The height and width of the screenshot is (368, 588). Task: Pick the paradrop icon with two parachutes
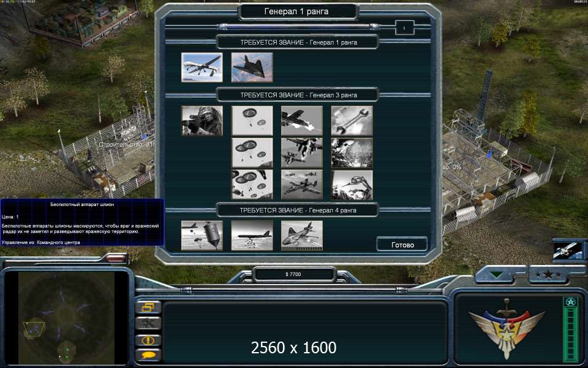click(x=252, y=121)
